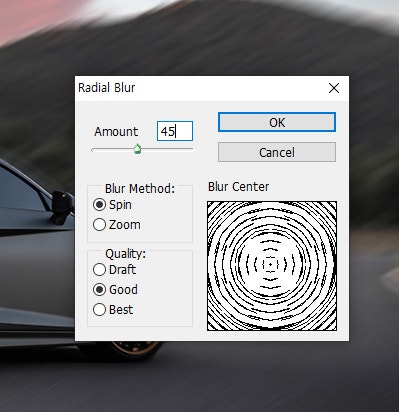Cancel the Radial Blur dialog

pos(277,152)
